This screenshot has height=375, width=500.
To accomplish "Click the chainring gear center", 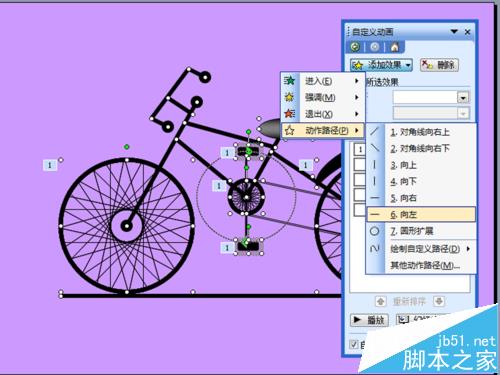I will tap(246, 197).
